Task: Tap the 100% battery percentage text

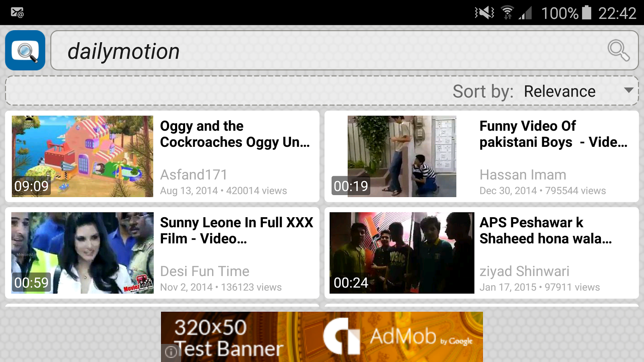Action: tap(559, 13)
